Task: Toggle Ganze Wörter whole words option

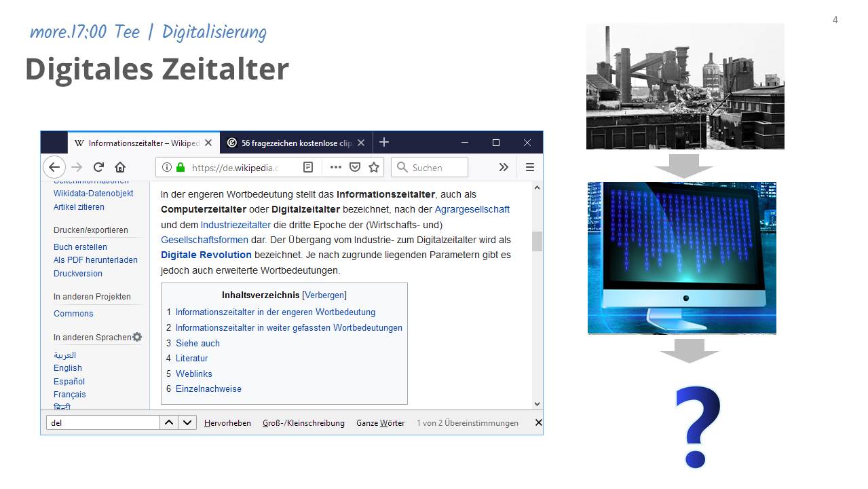Action: (x=380, y=423)
